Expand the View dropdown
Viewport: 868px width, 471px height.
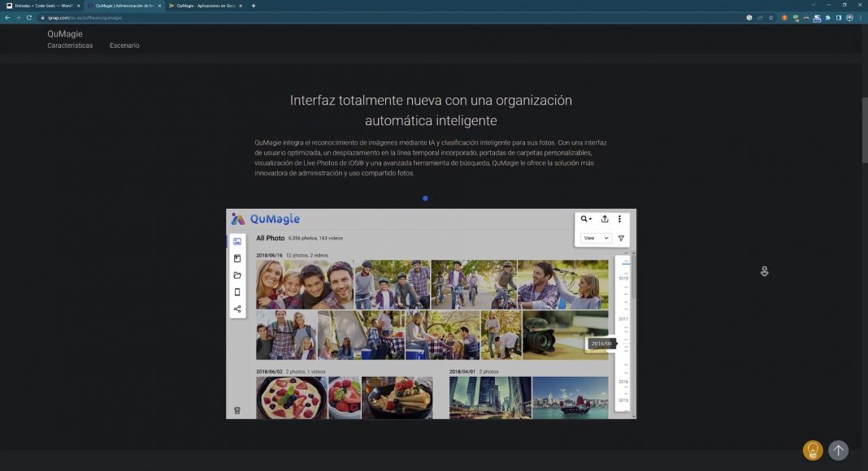tap(596, 239)
